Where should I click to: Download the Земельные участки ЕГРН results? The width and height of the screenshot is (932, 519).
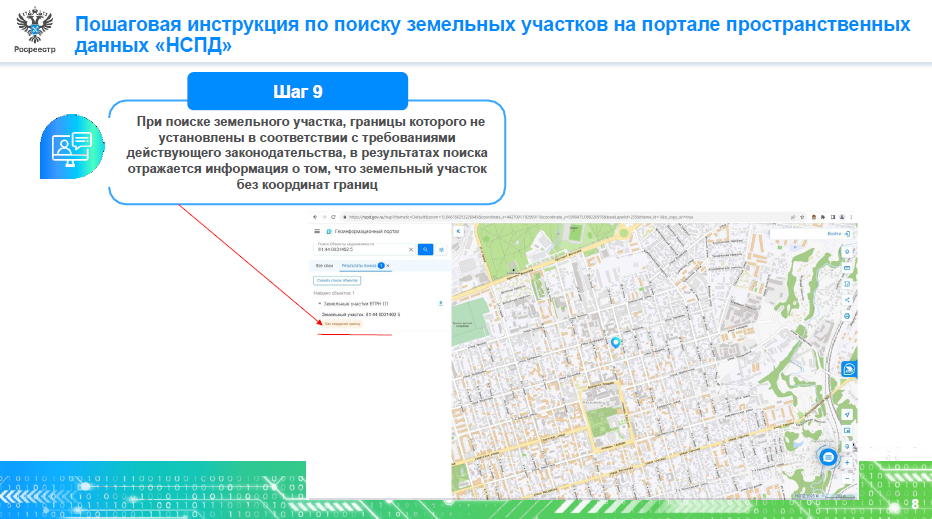tap(440, 303)
